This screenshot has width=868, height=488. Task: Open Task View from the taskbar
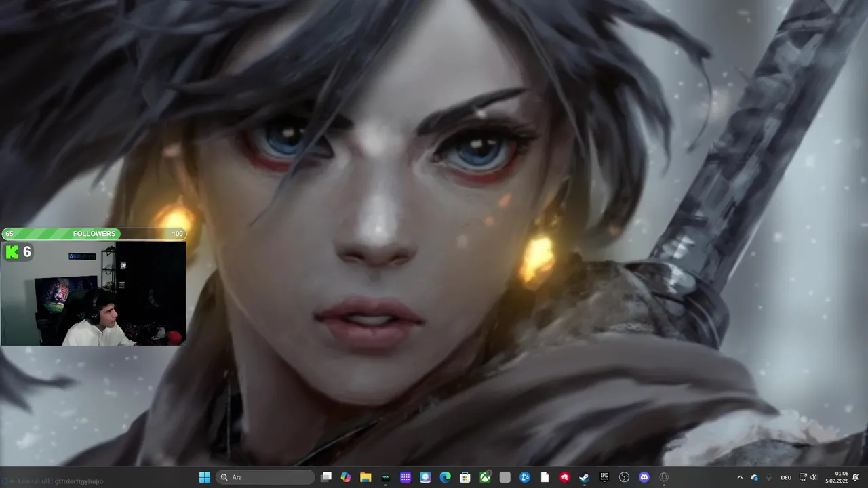326,477
